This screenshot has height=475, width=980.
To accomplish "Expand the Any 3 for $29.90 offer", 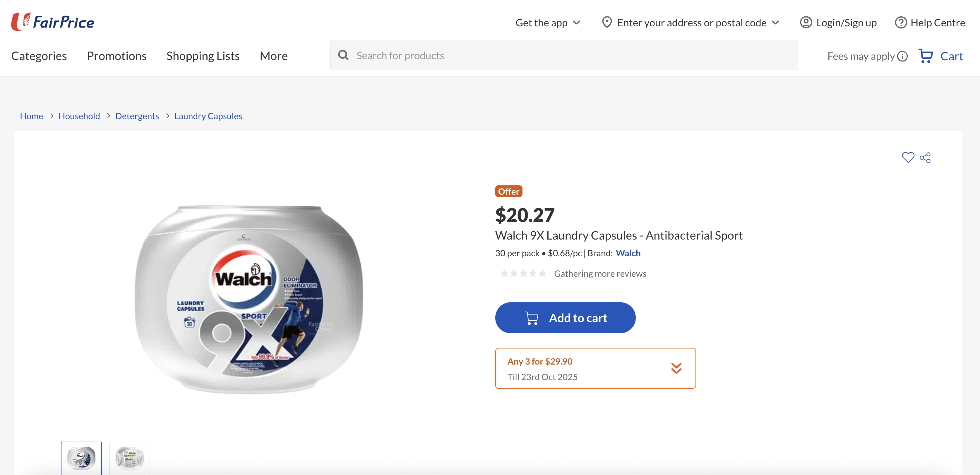I will pos(676,368).
